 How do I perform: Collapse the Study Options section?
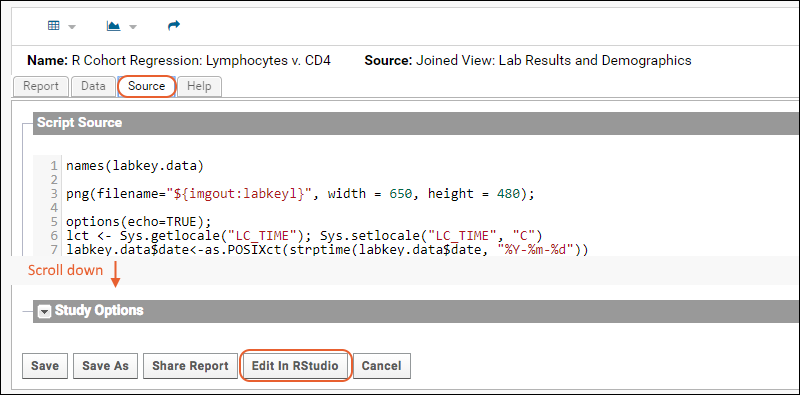point(45,311)
